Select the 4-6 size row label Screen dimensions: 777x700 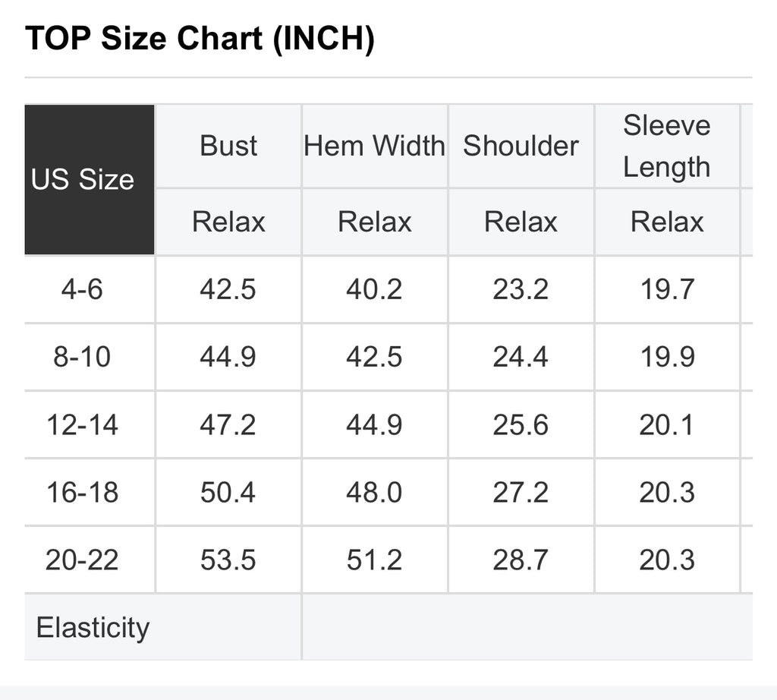82,289
